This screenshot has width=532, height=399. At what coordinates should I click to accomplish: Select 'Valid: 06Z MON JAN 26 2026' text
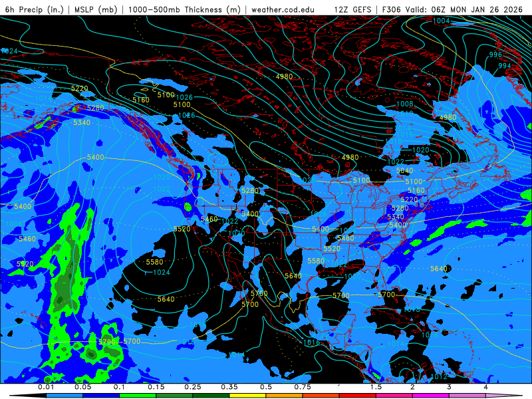click(x=465, y=9)
